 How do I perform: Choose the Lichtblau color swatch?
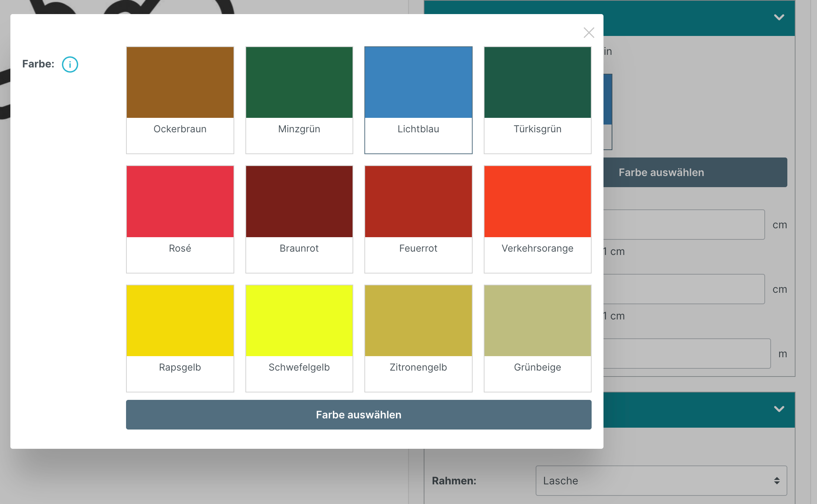pyautogui.click(x=418, y=100)
